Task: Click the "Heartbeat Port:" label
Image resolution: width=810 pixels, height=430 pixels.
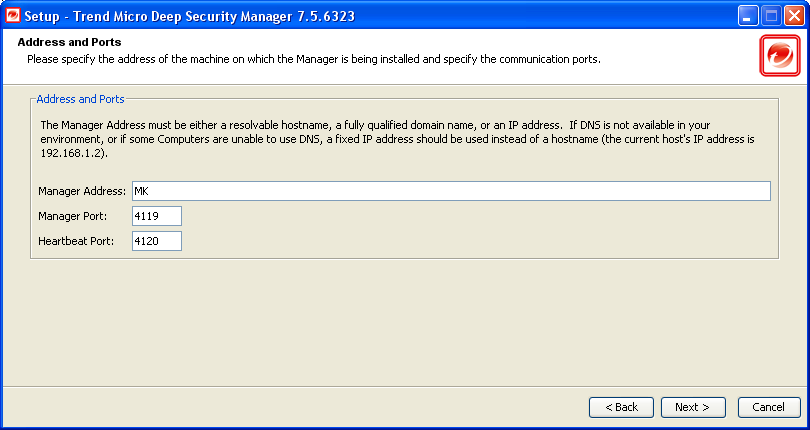Action: coord(77,241)
